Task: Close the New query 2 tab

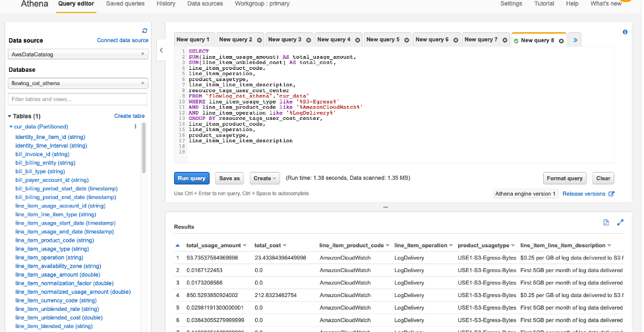Action: click(x=260, y=40)
